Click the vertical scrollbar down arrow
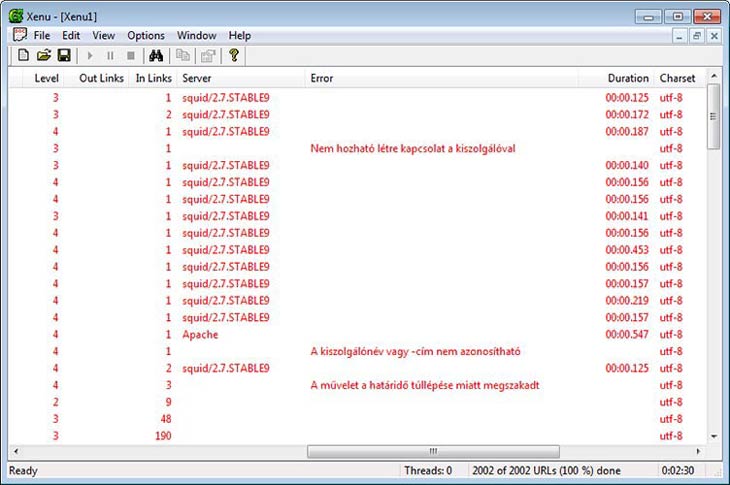Screen dimensions: 730x485 click(713, 437)
